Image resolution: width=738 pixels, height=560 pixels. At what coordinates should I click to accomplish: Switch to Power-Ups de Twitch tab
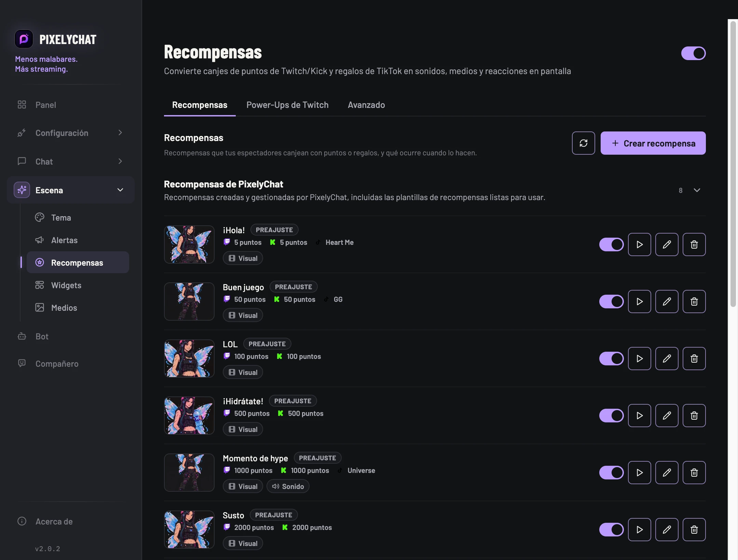click(x=287, y=105)
